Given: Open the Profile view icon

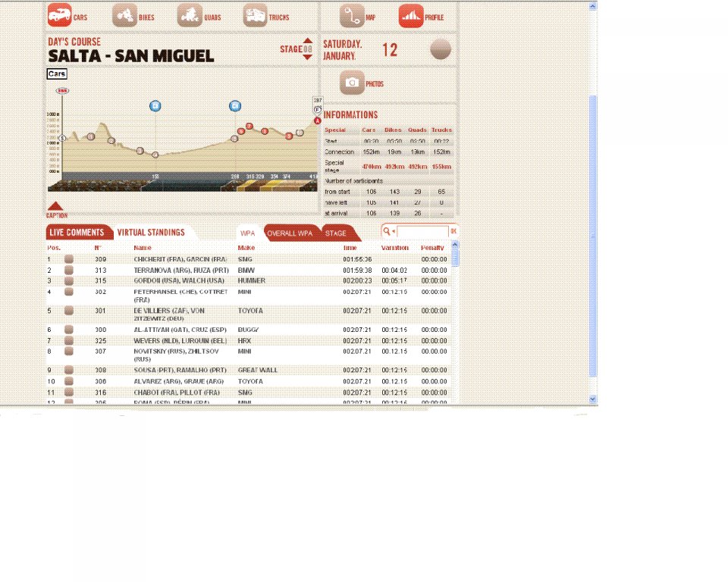Looking at the screenshot, I should point(411,15).
